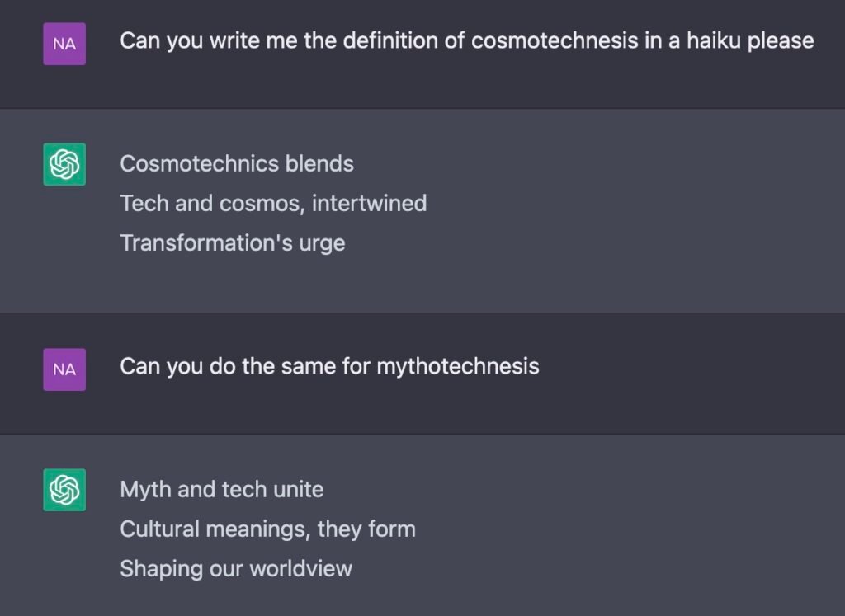Click the line 'Cosmotechnics blends'
The height and width of the screenshot is (616, 845).
[237, 164]
